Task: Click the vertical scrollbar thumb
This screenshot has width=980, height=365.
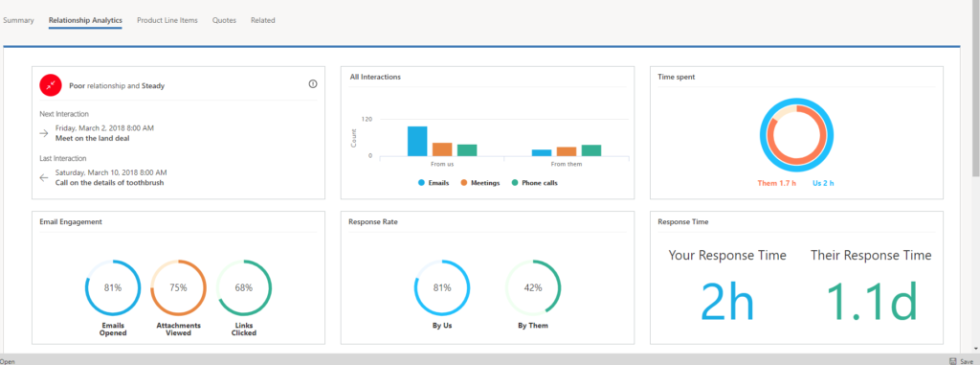Action: pos(975,87)
